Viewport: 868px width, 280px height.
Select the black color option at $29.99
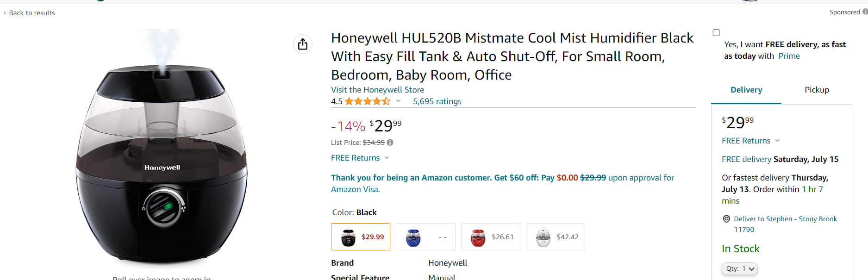(x=361, y=237)
